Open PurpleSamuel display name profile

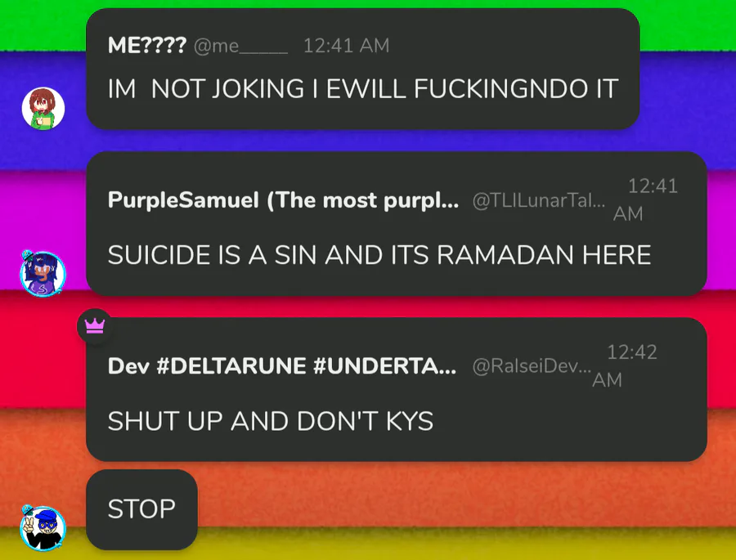pyautogui.click(x=284, y=200)
